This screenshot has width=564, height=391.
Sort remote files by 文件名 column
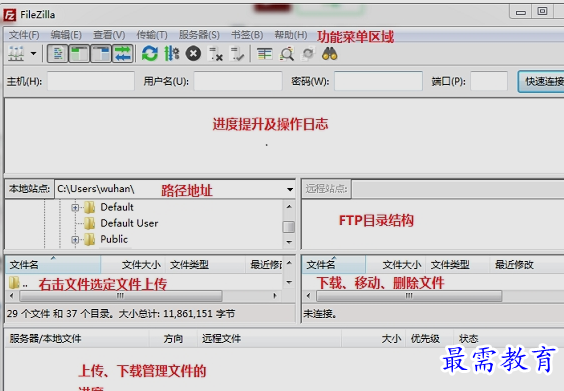pyautogui.click(x=333, y=265)
